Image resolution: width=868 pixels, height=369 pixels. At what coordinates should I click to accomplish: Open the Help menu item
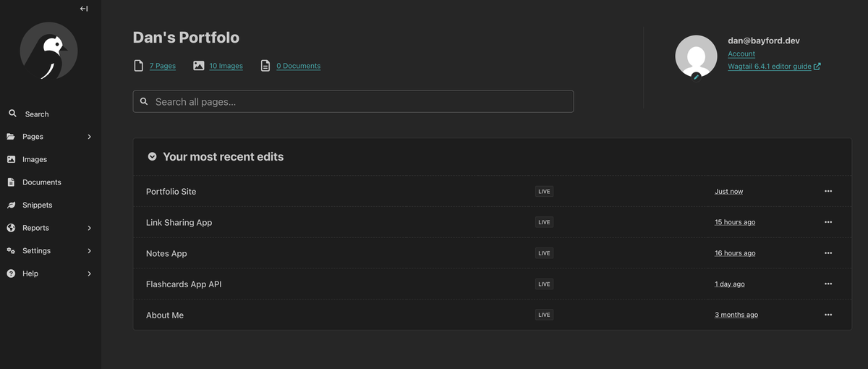(x=30, y=273)
